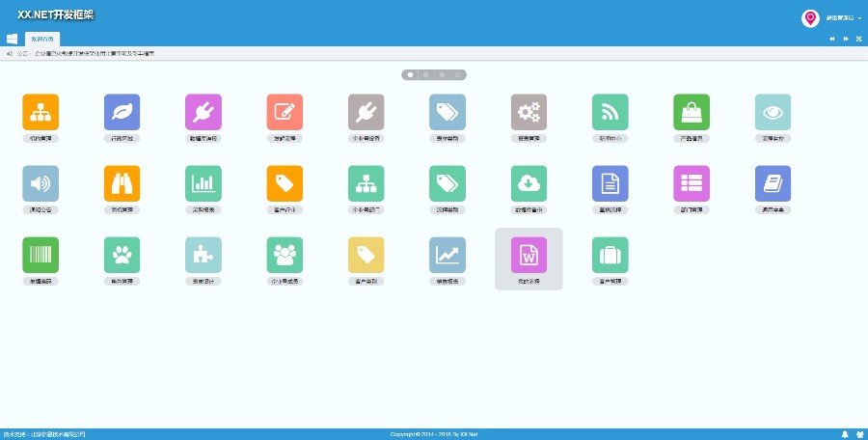Image resolution: width=868 pixels, height=440 pixels.
Task: Open the teal eye icon tile
Action: click(x=773, y=112)
